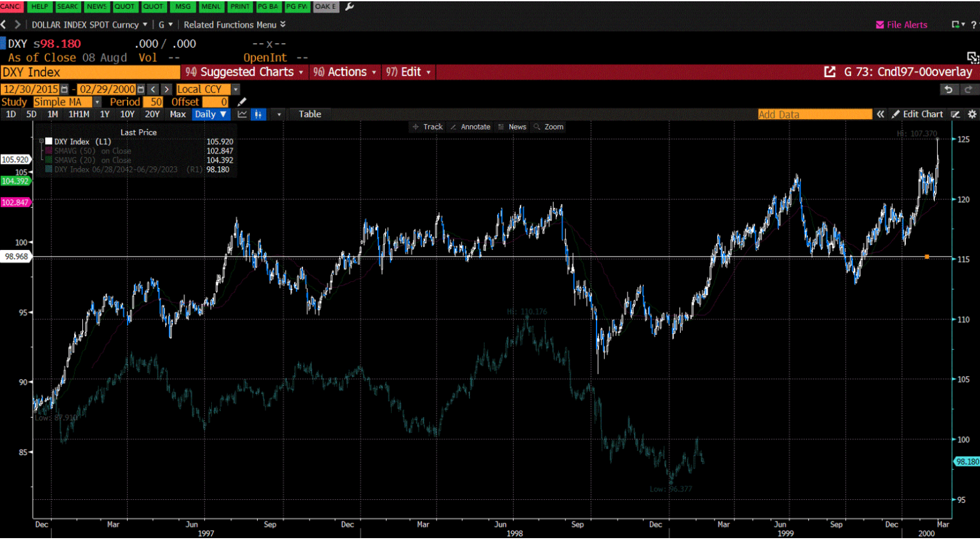This screenshot has width=980, height=540.
Task: Select the line chart type icon
Action: click(x=241, y=114)
